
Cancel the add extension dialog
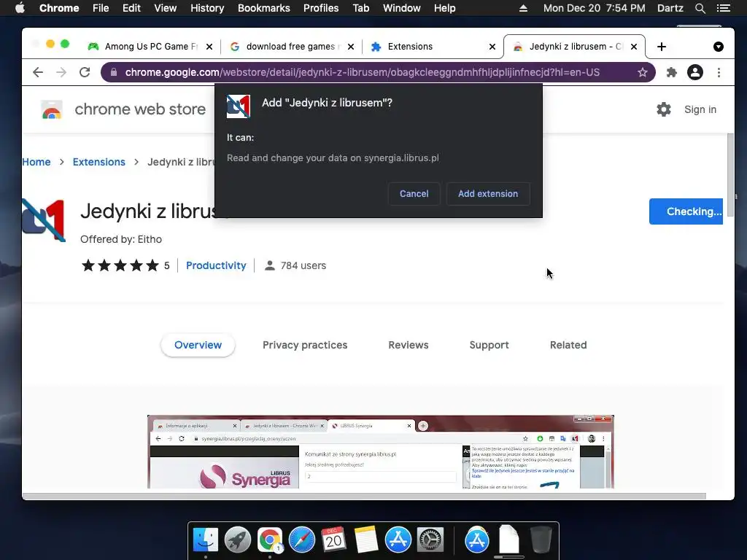pos(414,194)
